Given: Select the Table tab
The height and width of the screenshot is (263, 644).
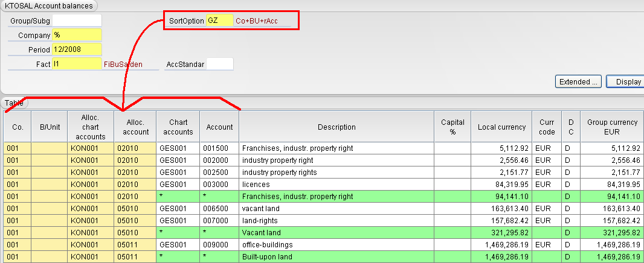Looking at the screenshot, I should [14, 103].
